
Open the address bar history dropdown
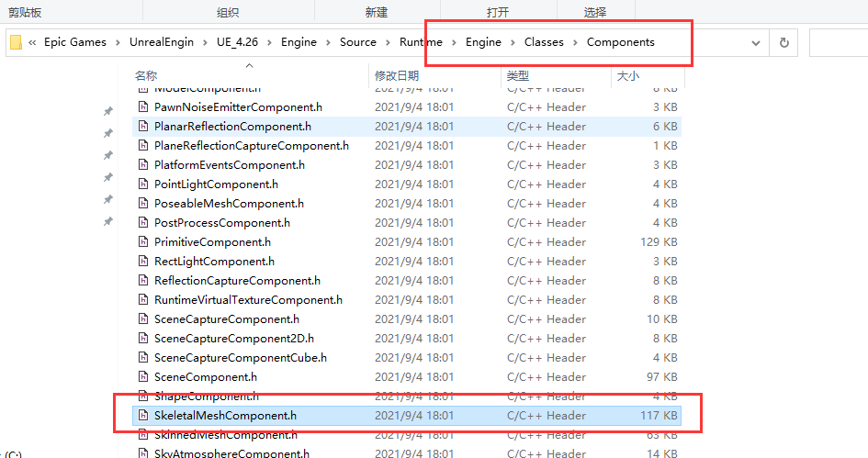pyautogui.click(x=756, y=42)
